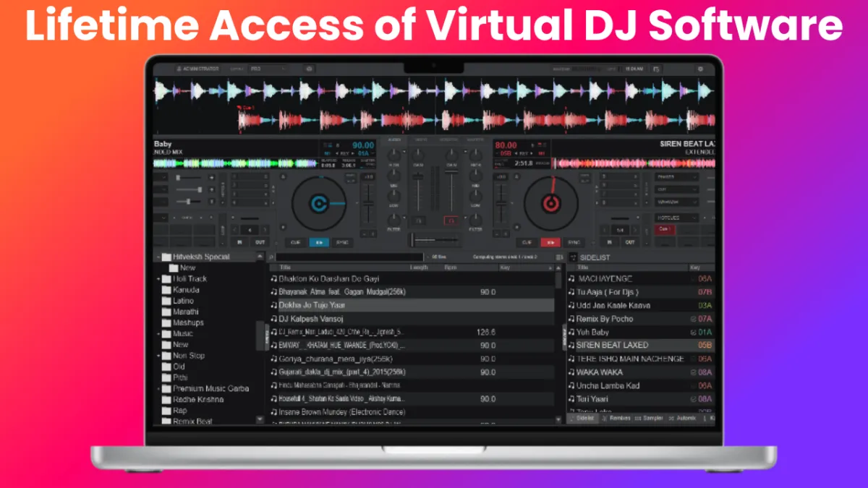Click the left channel LOW EQ knob
This screenshot has width=868, height=488.
393,195
